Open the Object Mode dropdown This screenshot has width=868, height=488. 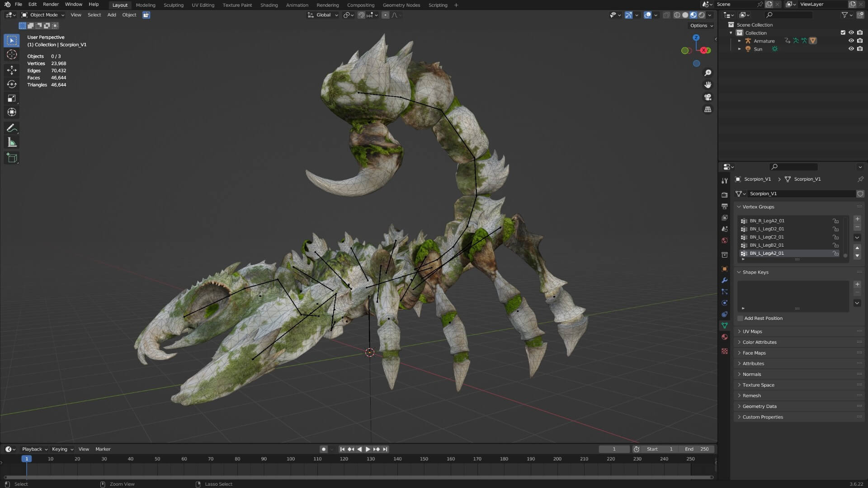click(x=43, y=15)
